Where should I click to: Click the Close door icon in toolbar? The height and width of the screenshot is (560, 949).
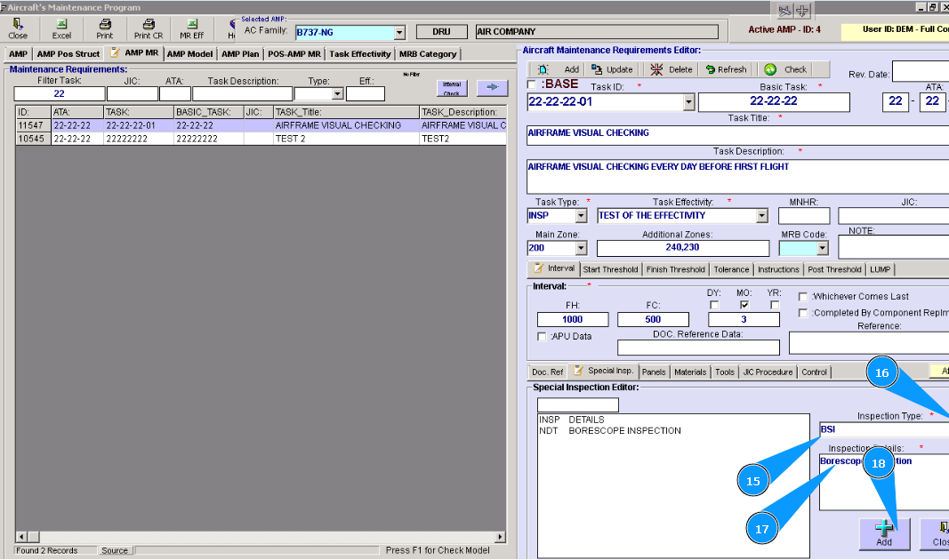click(x=18, y=24)
